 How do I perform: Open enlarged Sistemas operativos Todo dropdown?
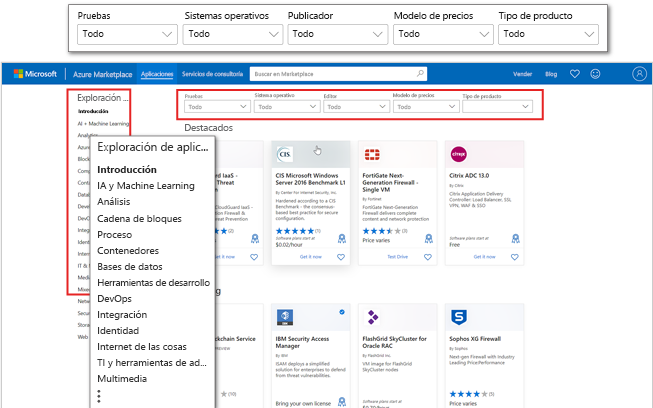pyautogui.click(x=233, y=34)
